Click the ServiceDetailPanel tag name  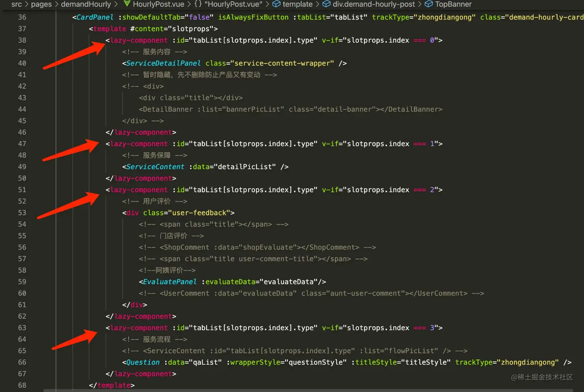coord(163,63)
